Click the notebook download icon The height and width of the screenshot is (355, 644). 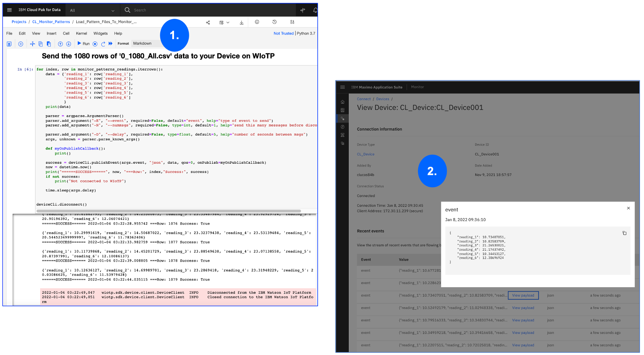pos(241,22)
